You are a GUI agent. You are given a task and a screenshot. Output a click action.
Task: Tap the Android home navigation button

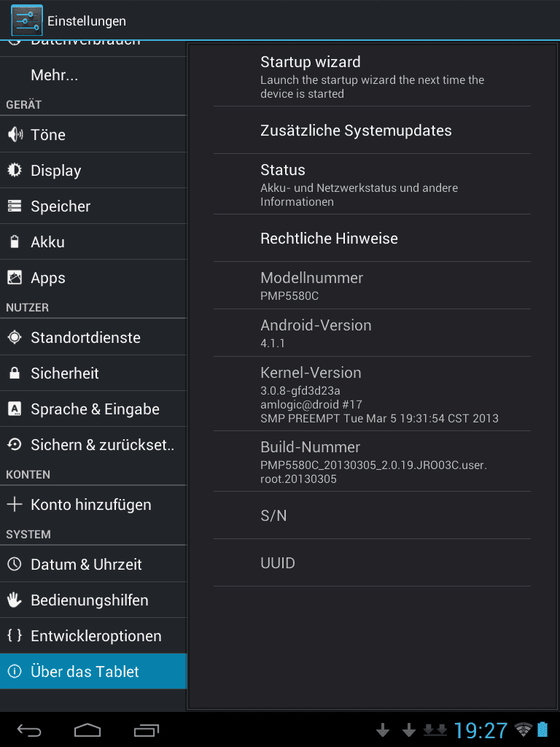87,729
